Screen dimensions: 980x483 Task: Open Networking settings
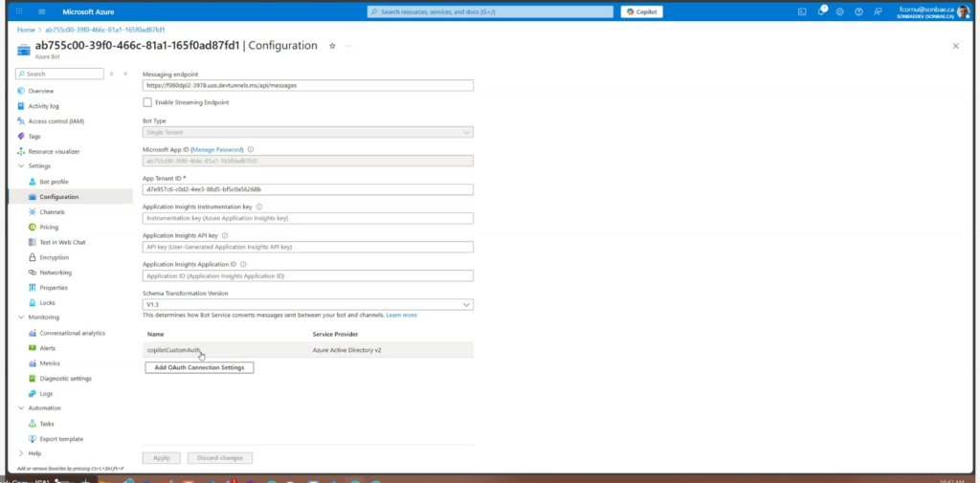point(56,273)
